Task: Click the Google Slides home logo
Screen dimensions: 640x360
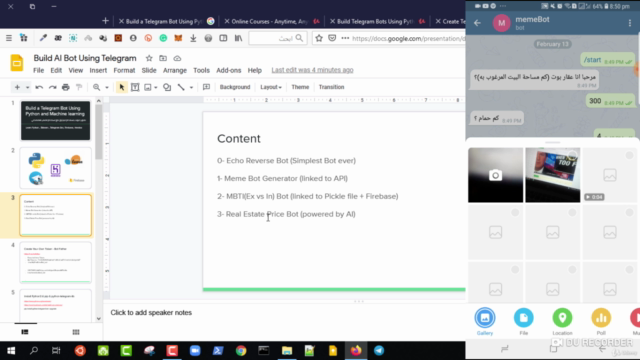Action: pos(17,63)
